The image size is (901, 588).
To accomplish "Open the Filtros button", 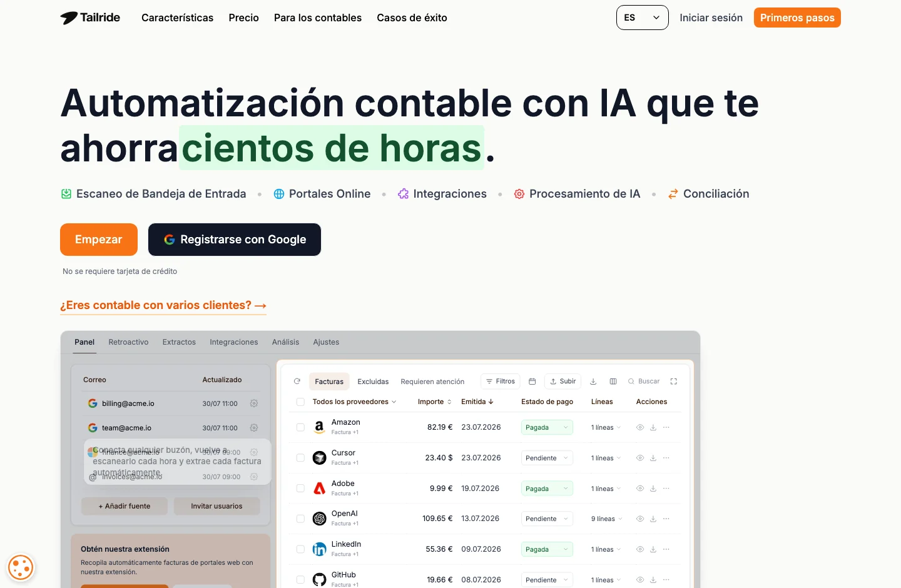I will pos(501,381).
